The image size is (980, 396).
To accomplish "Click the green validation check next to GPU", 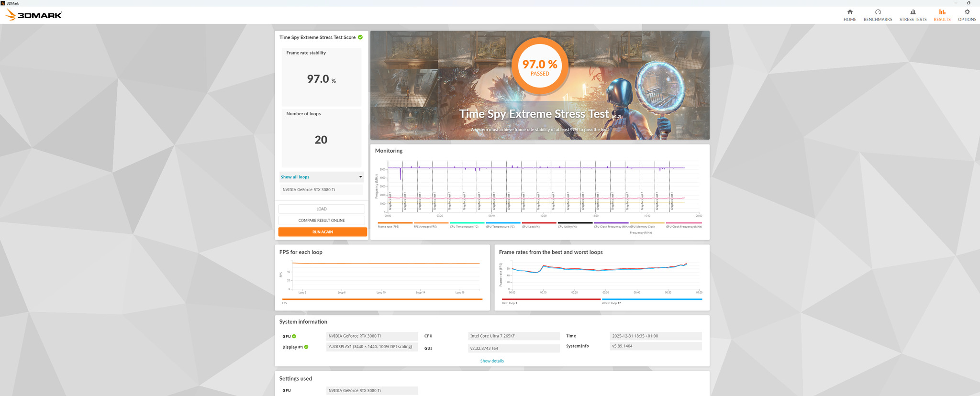I will tap(294, 336).
